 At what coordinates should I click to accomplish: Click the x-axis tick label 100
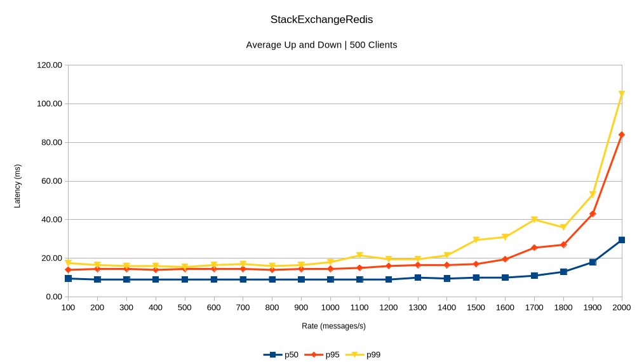pyautogui.click(x=68, y=307)
